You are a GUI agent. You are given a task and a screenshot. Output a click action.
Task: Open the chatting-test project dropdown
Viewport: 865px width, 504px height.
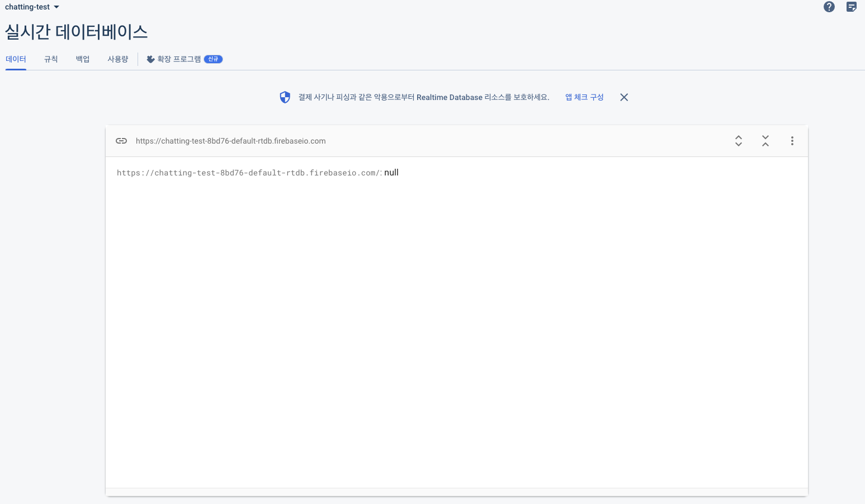(x=32, y=7)
